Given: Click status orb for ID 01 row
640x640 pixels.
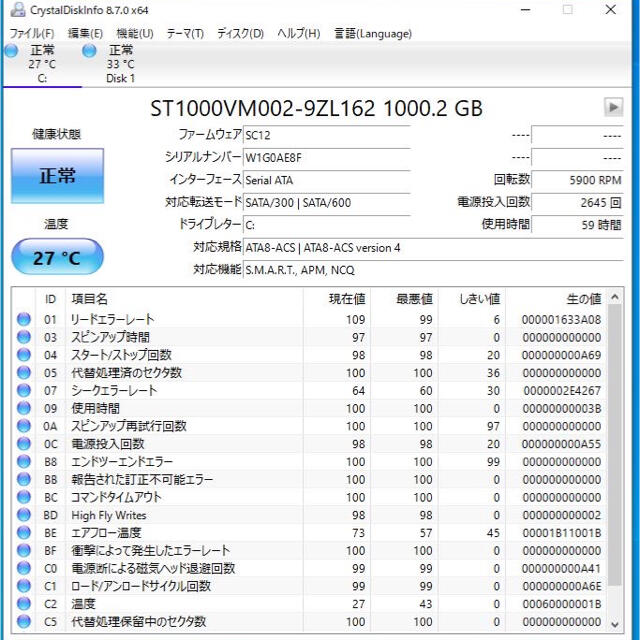Looking at the screenshot, I should pos(24,319).
